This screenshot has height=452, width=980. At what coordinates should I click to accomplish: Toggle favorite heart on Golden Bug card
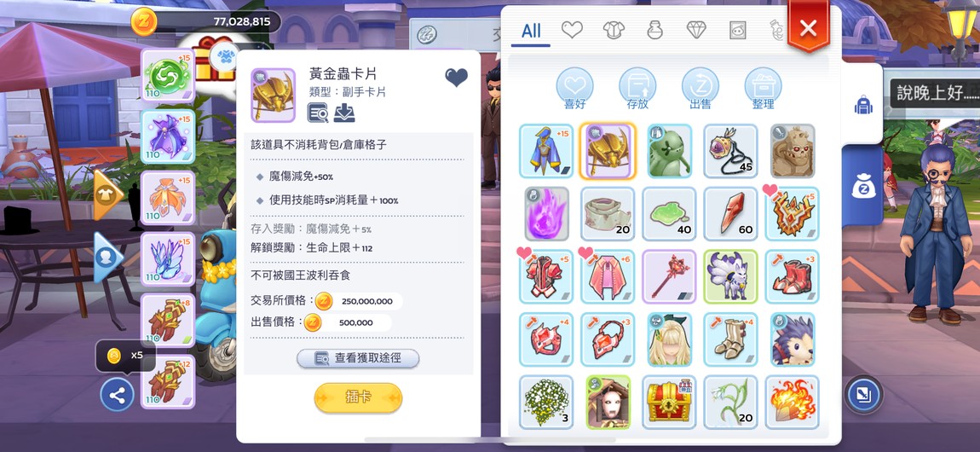point(456,78)
